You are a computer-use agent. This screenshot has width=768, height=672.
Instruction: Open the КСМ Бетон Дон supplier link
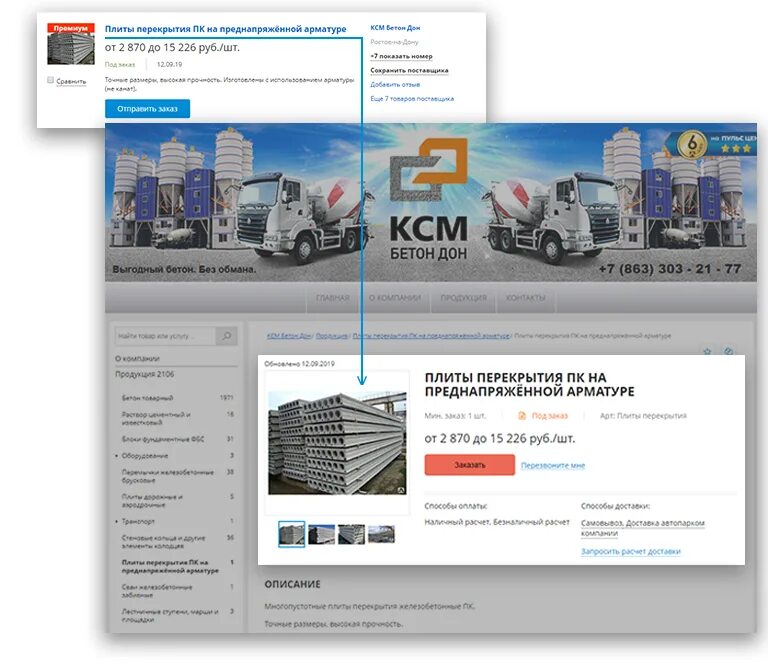(x=395, y=28)
